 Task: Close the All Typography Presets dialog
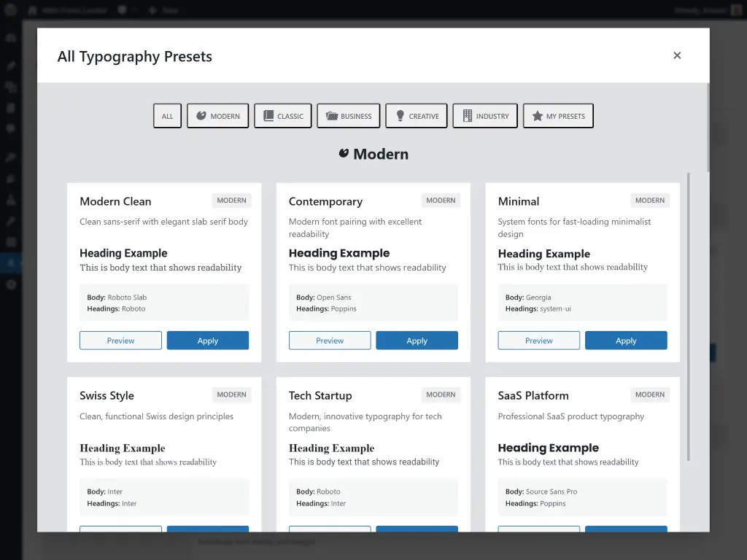[x=677, y=55]
